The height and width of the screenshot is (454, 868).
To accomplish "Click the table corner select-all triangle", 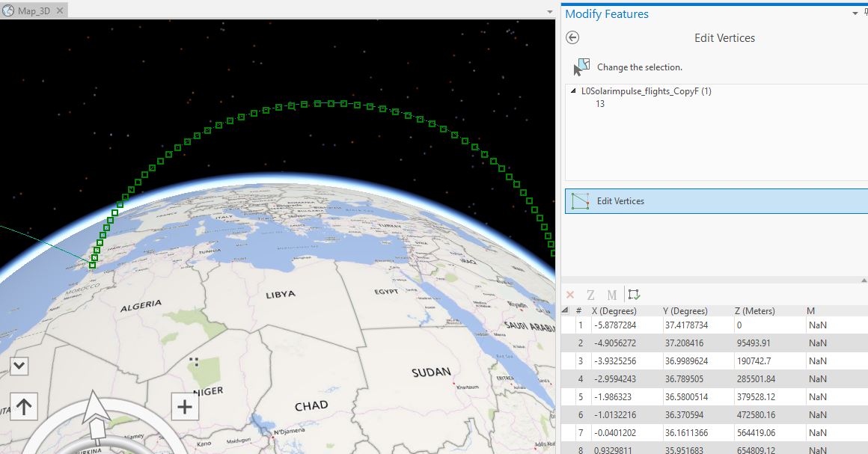I will pos(565,310).
